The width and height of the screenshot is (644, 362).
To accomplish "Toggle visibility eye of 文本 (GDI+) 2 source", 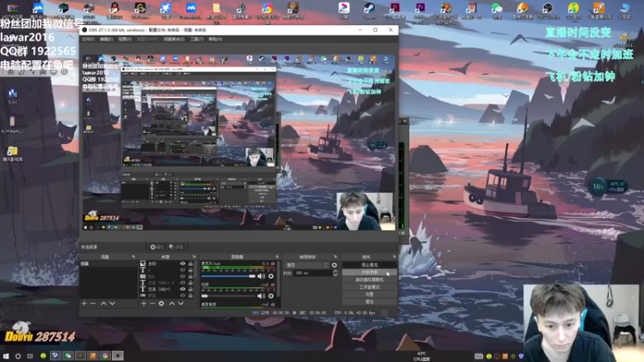I will [x=183, y=283].
